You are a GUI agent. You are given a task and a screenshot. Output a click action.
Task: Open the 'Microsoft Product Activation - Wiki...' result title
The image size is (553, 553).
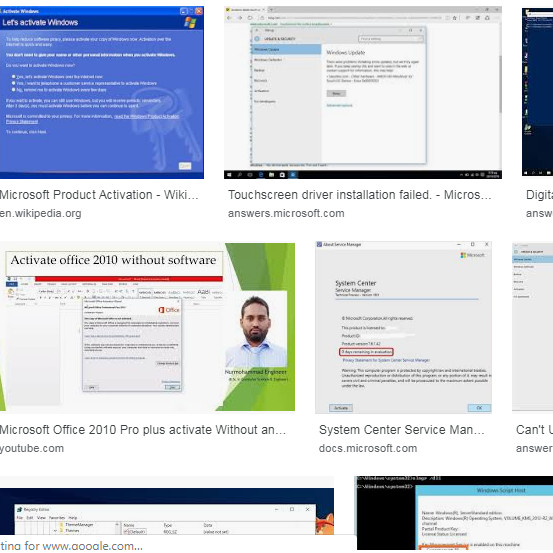click(x=99, y=195)
